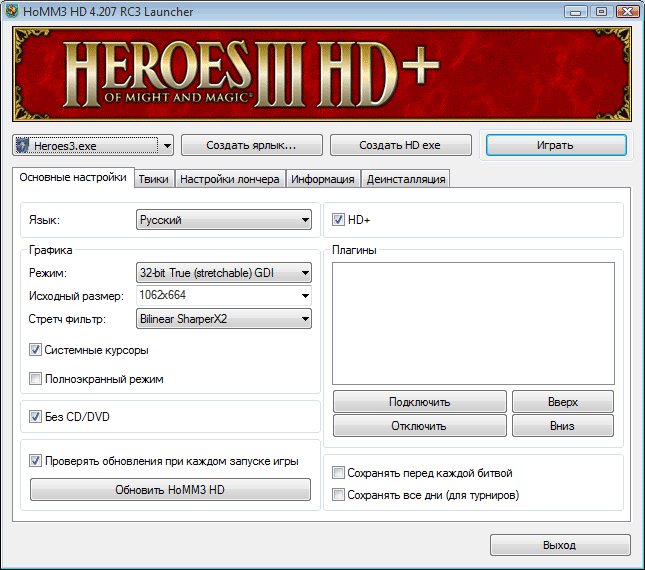Image resolution: width=645 pixels, height=570 pixels.
Task: Enable Сохранять перед каждой битвой
Action: pos(339,473)
